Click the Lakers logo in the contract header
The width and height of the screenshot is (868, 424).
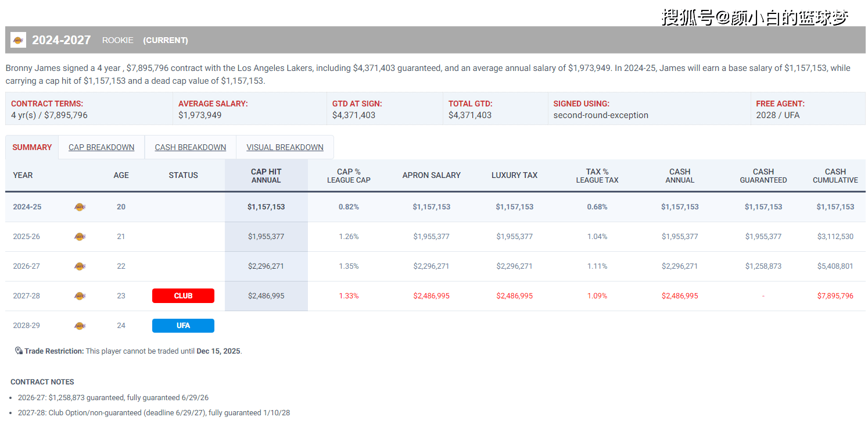(x=19, y=40)
